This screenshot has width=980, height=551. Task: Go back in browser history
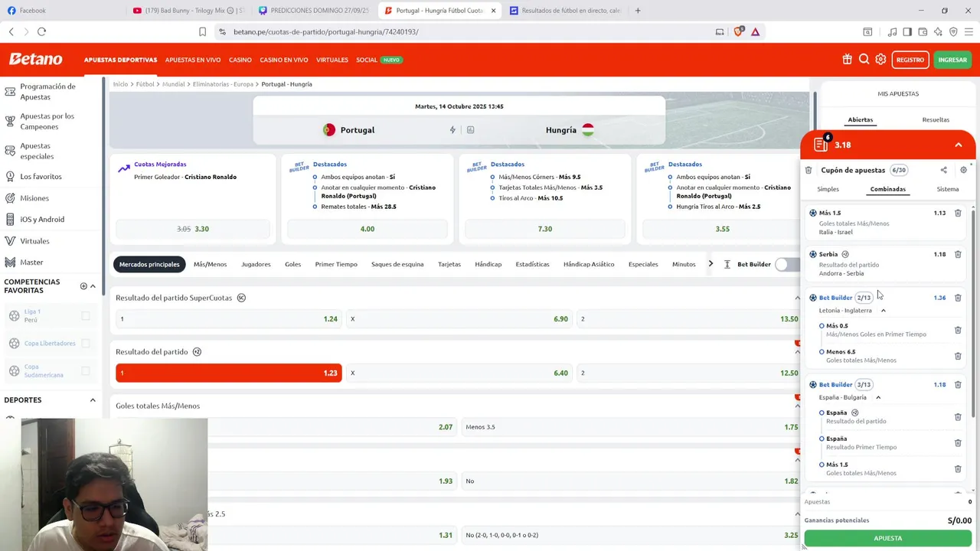point(11,31)
